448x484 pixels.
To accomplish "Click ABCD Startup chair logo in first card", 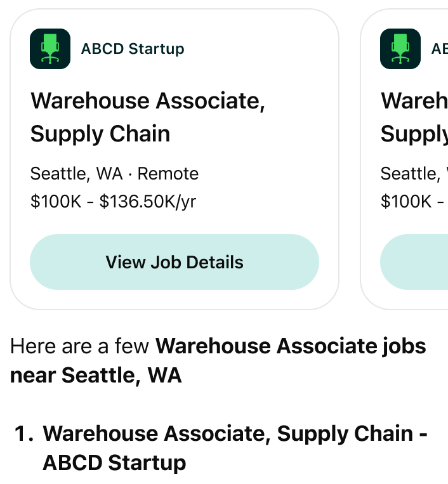I will [x=49, y=49].
